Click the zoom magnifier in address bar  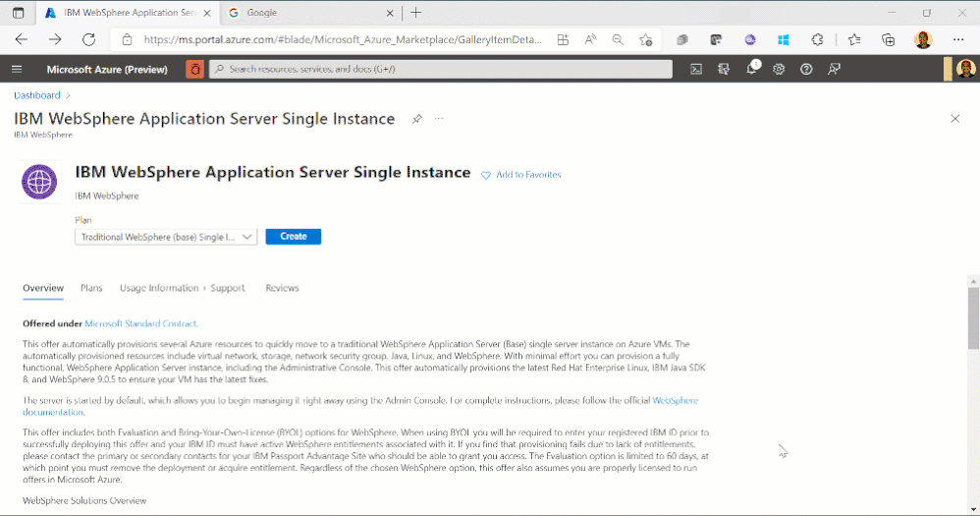tap(618, 39)
